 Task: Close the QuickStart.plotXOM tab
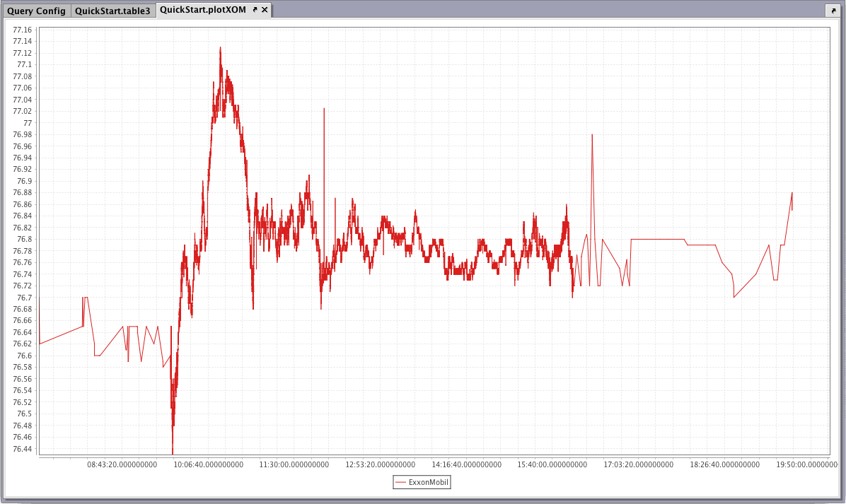[x=265, y=10]
